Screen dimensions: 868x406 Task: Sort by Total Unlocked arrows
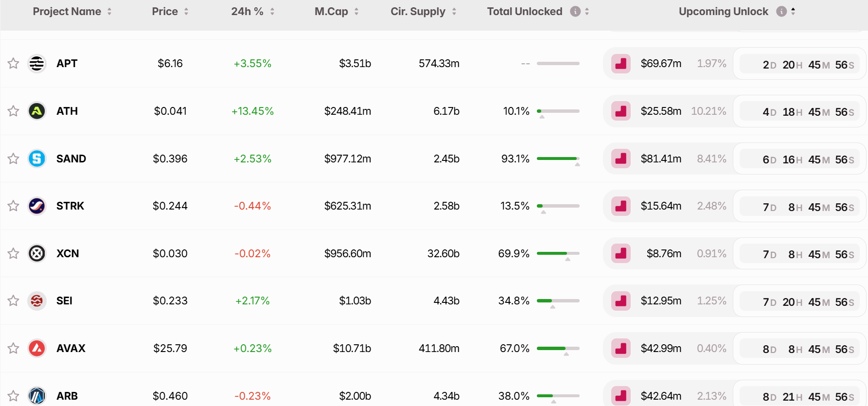587,11
